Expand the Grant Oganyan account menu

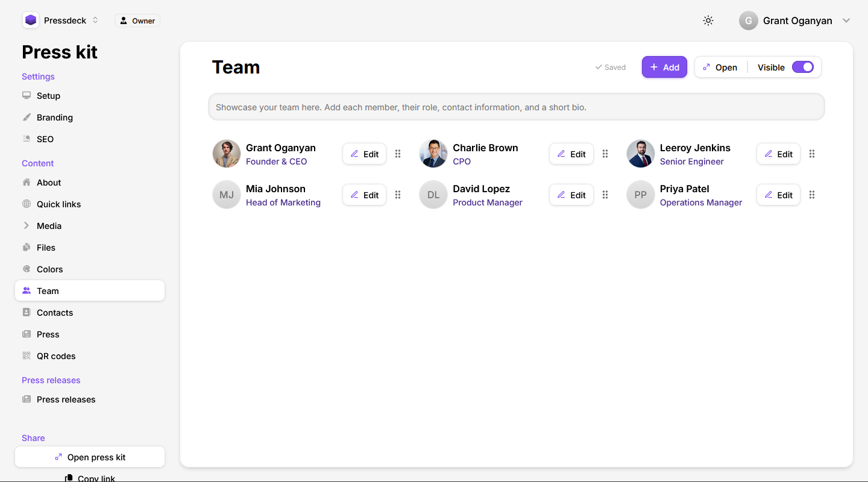846,20
